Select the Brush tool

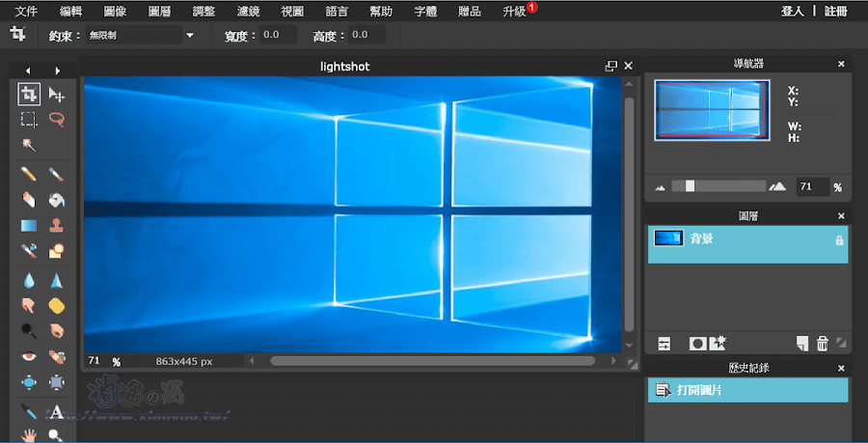point(57,175)
